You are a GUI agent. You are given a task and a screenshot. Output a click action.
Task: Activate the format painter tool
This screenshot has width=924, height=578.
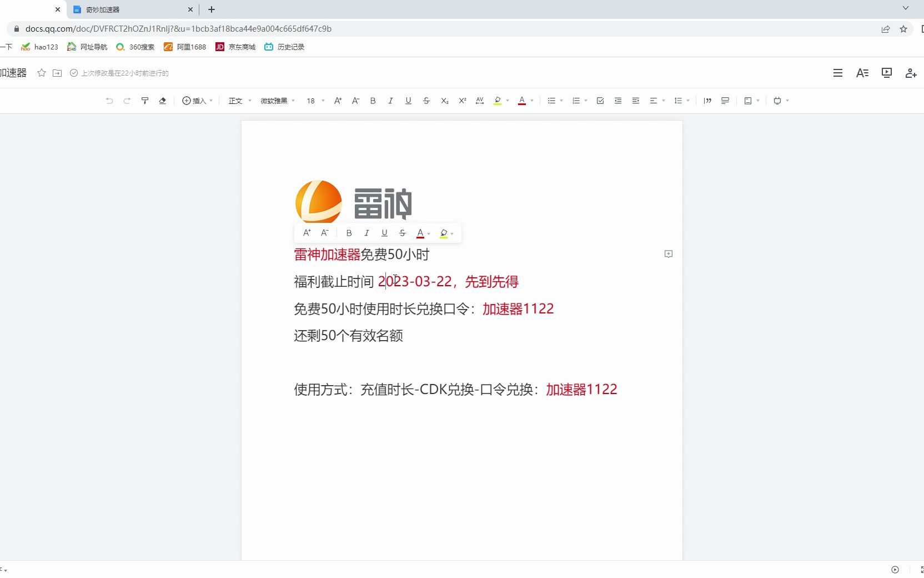tap(145, 101)
